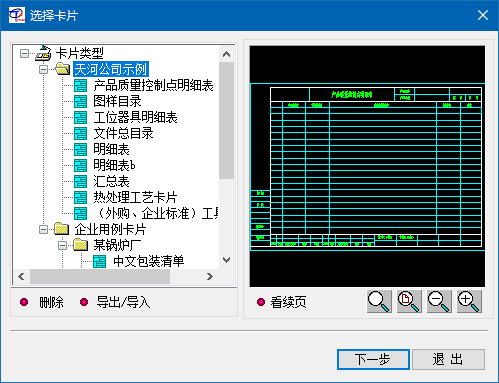Image resolution: width=499 pixels, height=383 pixels.
Task: Collapse the 某锅炉厂 folder node
Action: pyautogui.click(x=62, y=245)
